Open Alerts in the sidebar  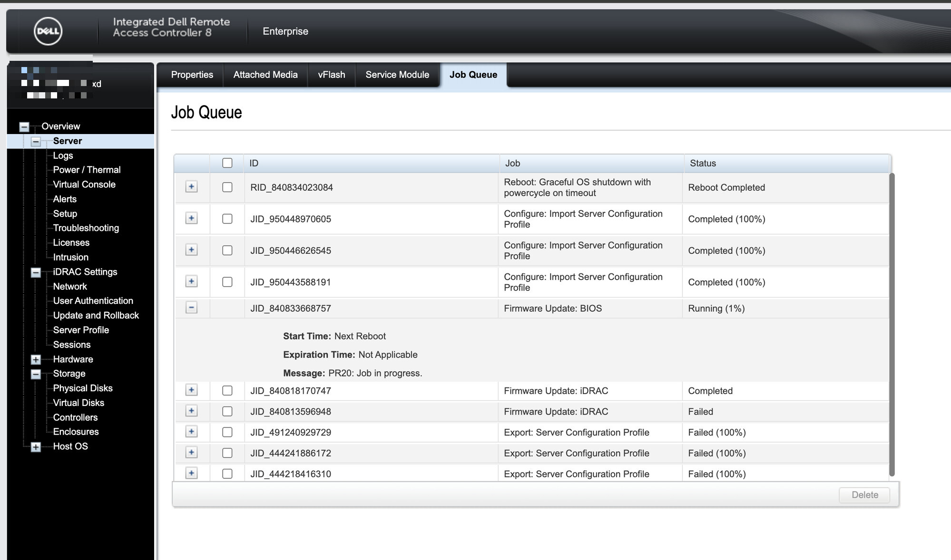(65, 199)
